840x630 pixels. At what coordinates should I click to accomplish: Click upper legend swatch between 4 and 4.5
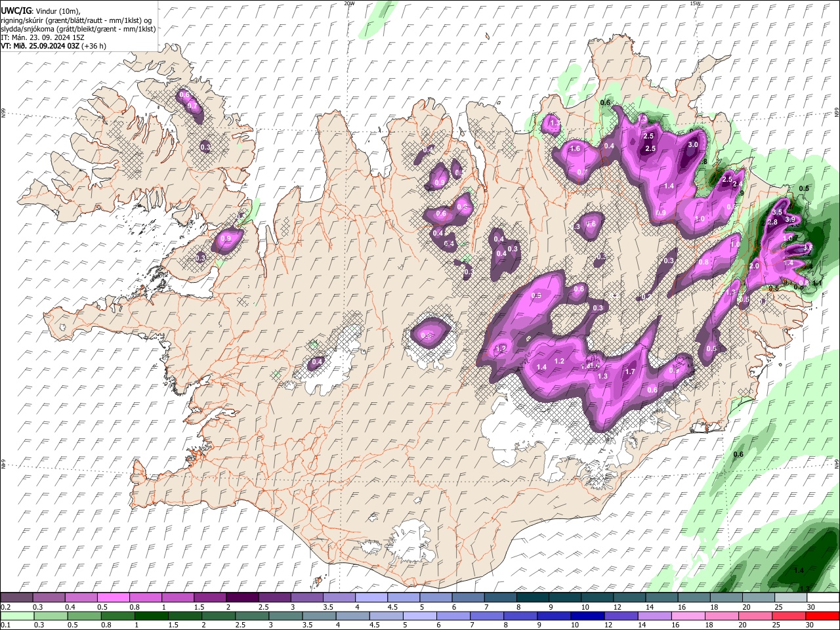[x=371, y=598]
